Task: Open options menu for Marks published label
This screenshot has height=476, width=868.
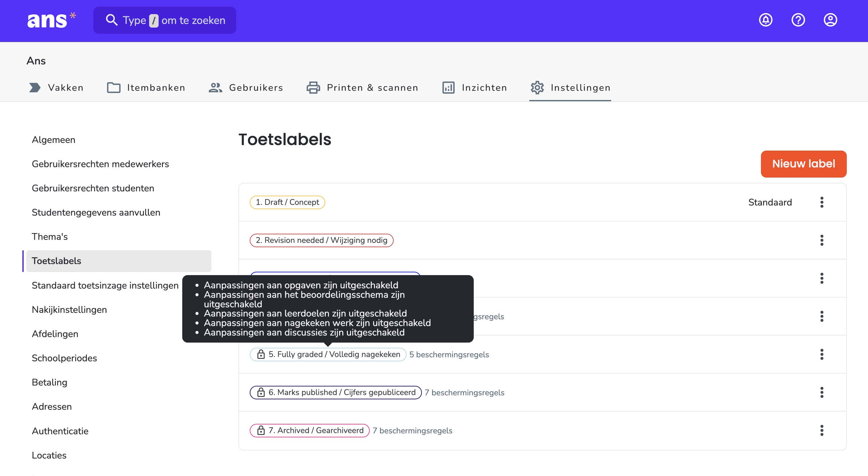Action: [x=821, y=393]
